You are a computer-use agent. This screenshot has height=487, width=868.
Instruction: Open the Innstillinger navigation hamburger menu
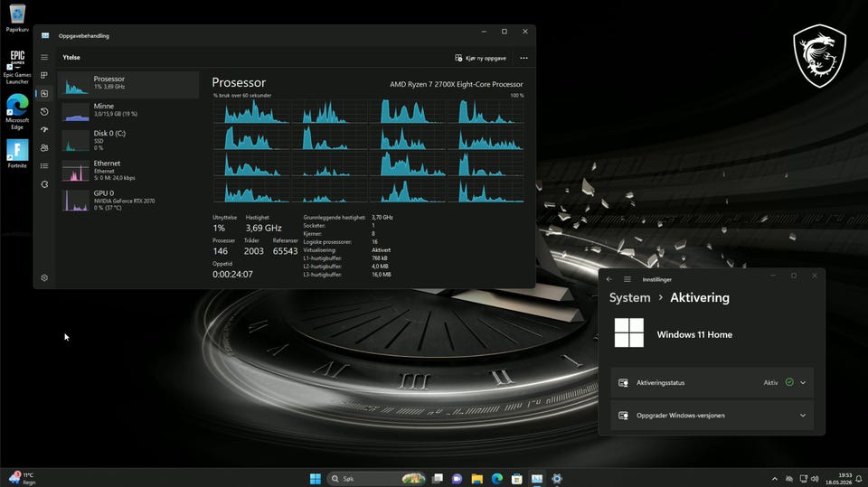[x=627, y=279]
